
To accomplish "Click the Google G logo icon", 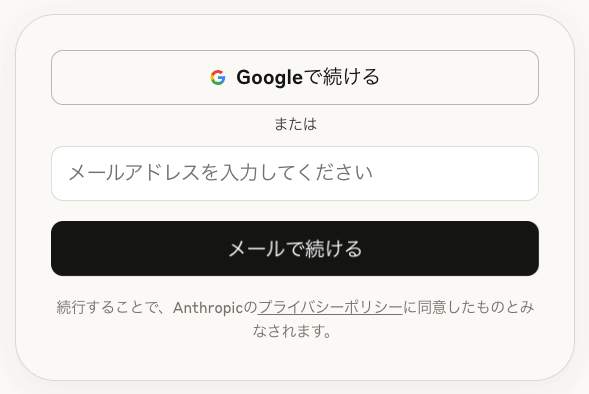I will (x=218, y=77).
